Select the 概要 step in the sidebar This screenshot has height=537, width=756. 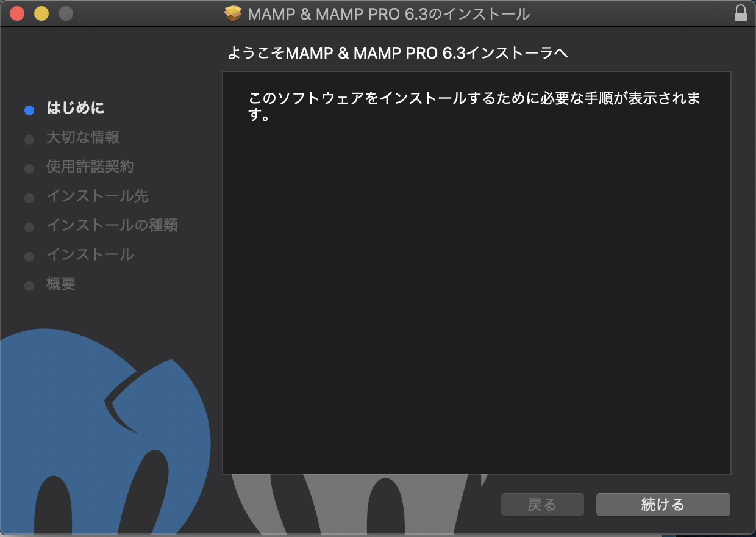coord(60,284)
